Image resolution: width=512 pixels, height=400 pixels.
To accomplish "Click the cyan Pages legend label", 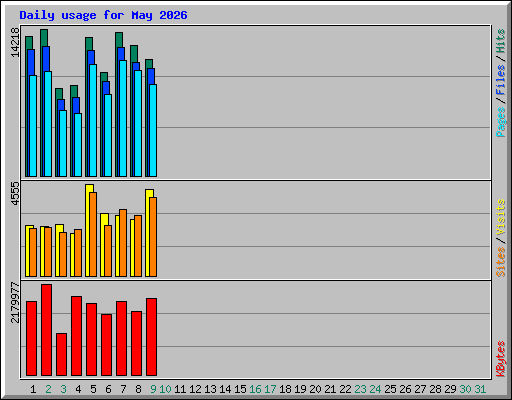I will tap(500, 122).
